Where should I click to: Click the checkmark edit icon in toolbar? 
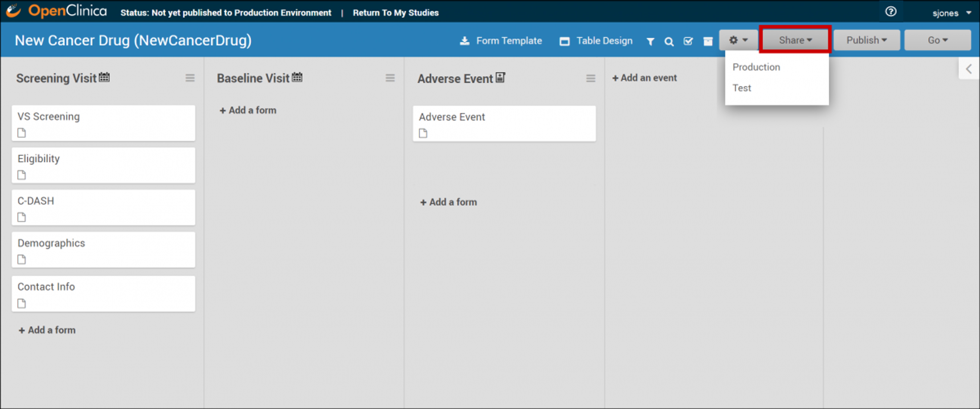pos(688,41)
